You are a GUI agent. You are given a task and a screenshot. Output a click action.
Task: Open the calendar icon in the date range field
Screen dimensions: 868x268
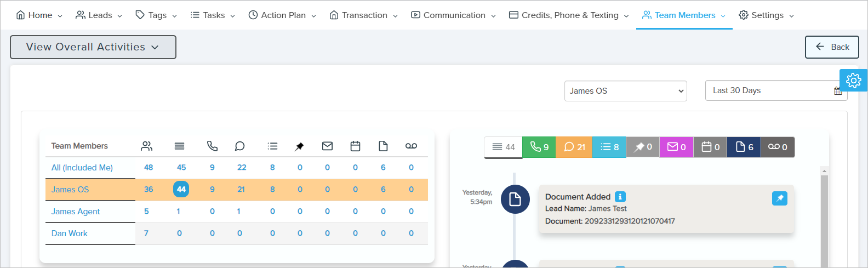point(837,91)
